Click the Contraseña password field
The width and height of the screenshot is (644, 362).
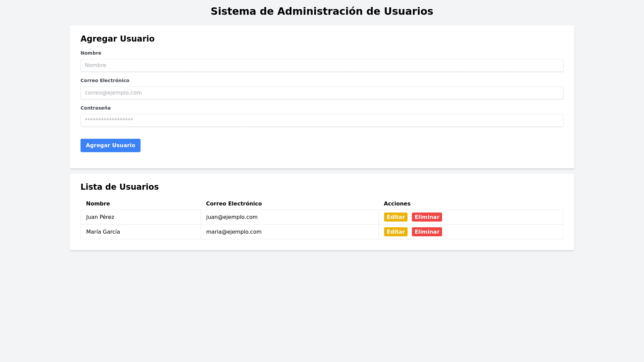[322, 120]
